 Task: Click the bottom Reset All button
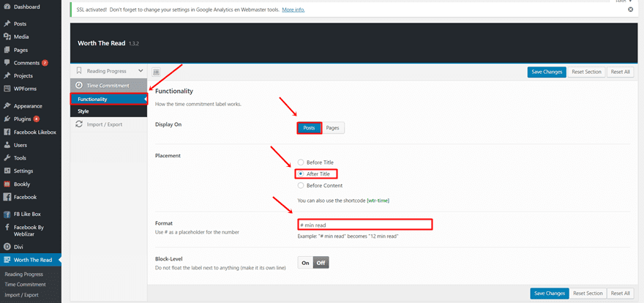point(620,293)
